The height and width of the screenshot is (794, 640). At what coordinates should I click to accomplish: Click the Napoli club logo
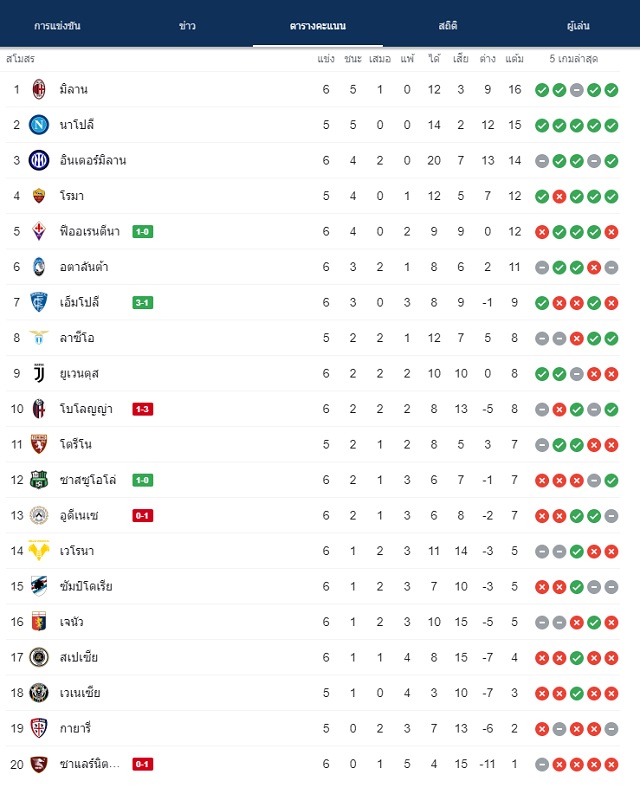pos(39,125)
